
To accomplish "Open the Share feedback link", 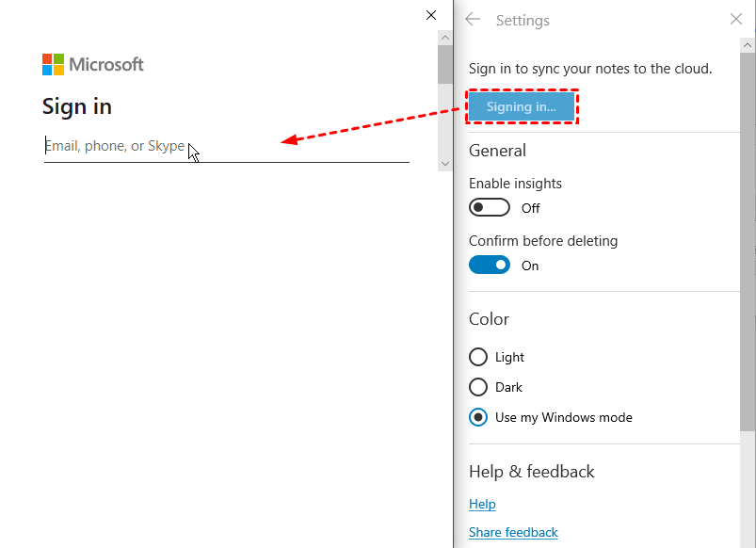I will coord(513,533).
